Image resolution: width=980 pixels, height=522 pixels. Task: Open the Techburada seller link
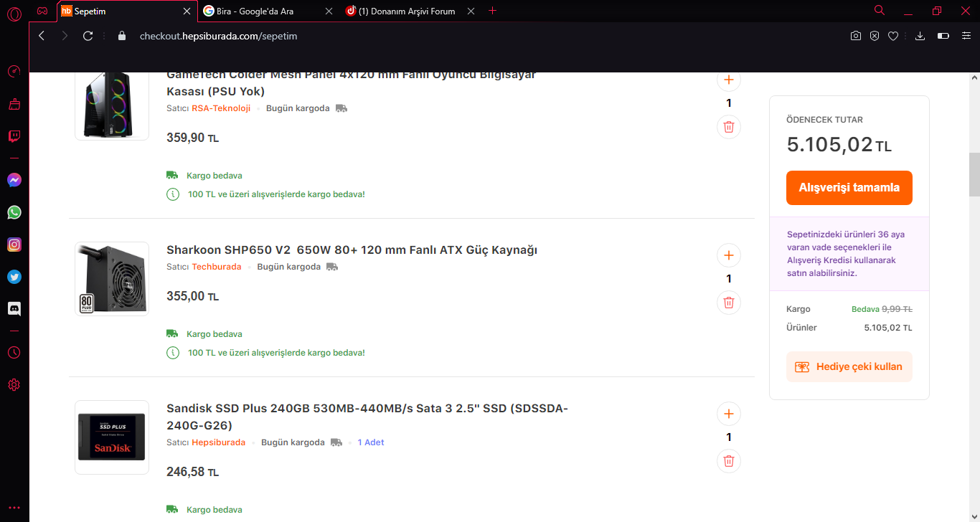pos(217,267)
